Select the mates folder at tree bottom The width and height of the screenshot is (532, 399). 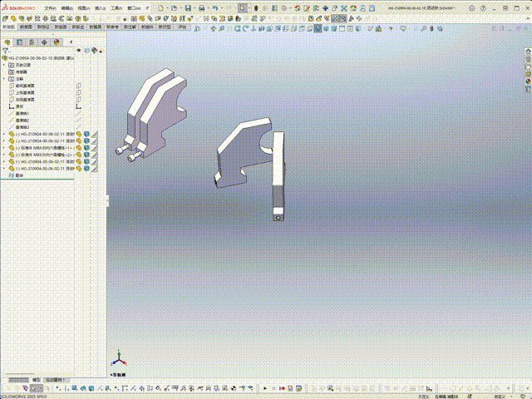click(17, 175)
